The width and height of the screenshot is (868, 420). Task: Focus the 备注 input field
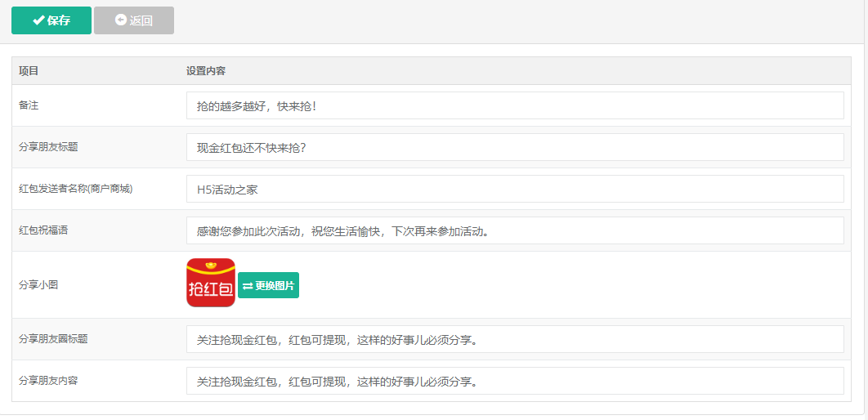[x=515, y=105]
